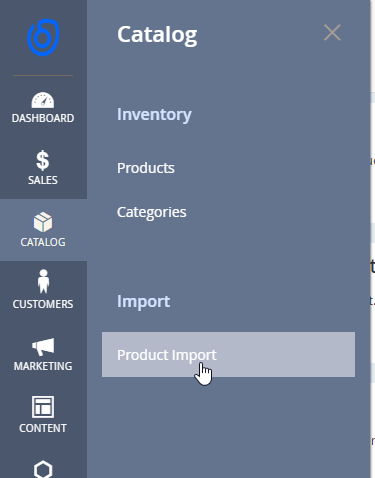Screen dimensions: 375x478
Task: Select Product Import menu entry
Action: point(228,355)
